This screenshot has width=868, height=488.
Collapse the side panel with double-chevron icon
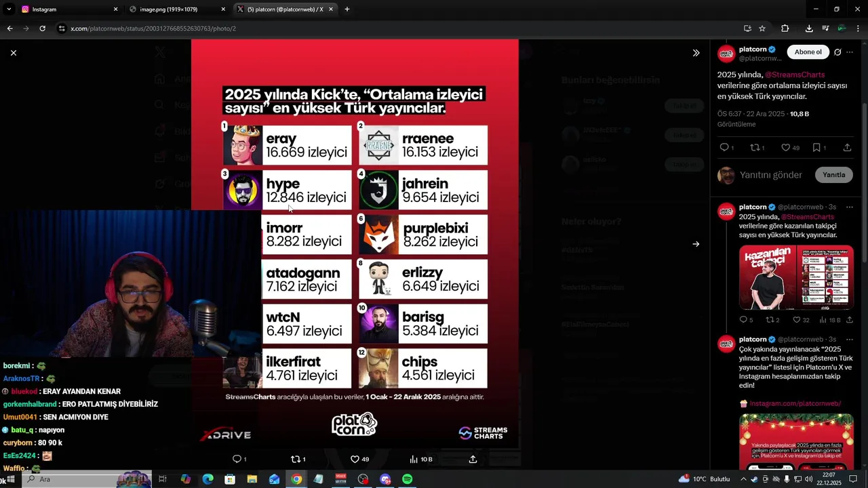pos(696,53)
